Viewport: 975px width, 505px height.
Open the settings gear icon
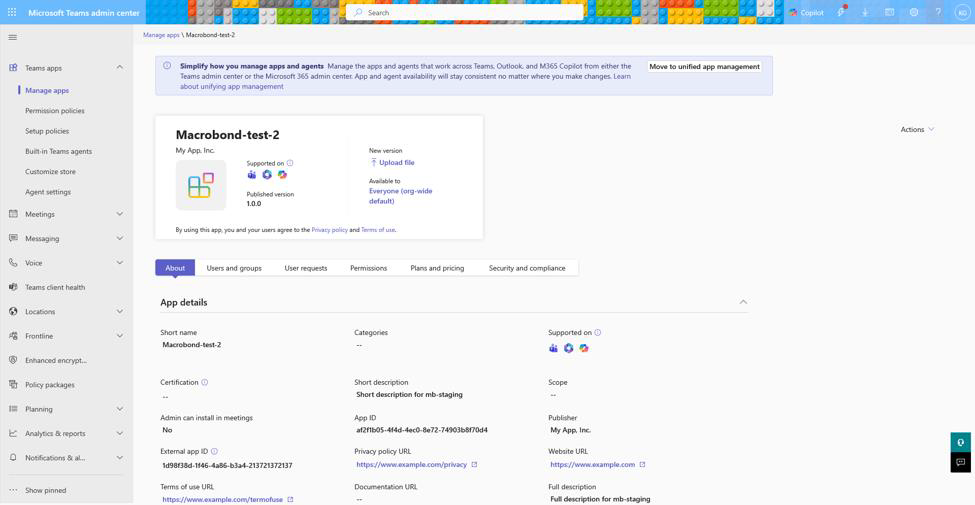pyautogui.click(x=913, y=12)
